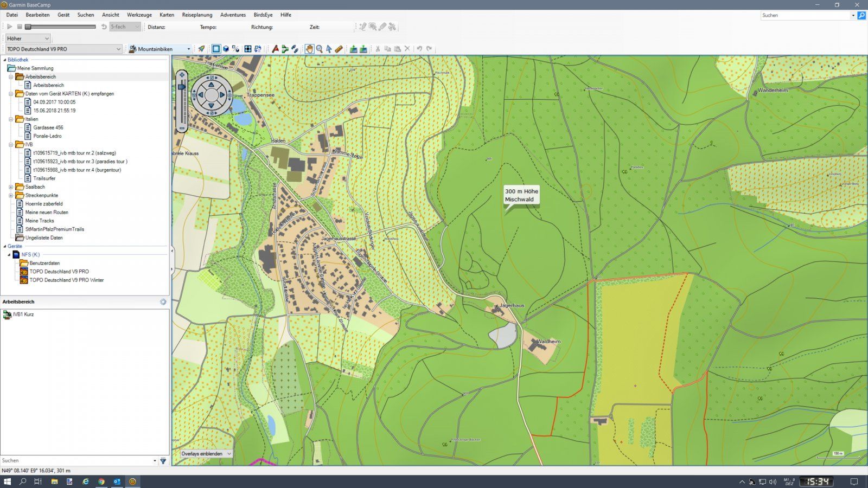Open the BirdsEye menu
This screenshot has width=868, height=488.
263,15
